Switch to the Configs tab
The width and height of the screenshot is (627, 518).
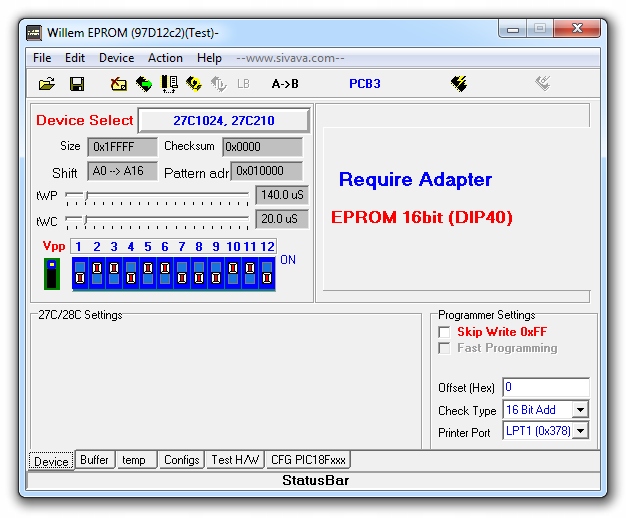click(x=182, y=460)
